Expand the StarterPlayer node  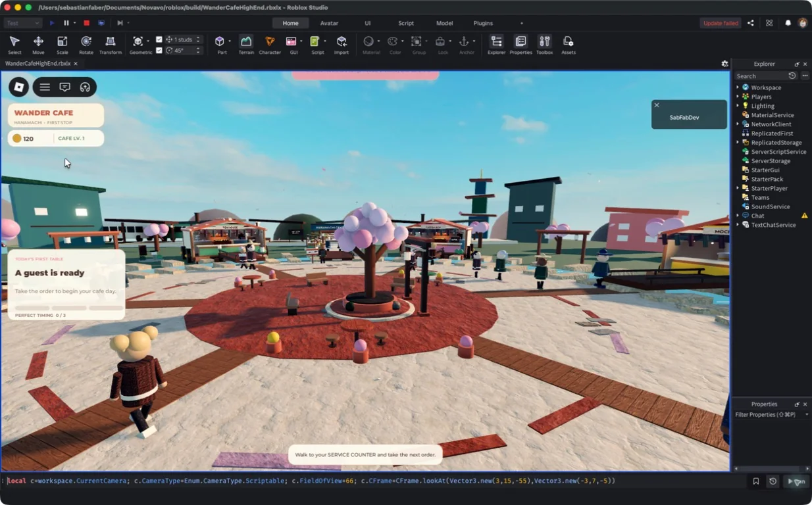[738, 188]
